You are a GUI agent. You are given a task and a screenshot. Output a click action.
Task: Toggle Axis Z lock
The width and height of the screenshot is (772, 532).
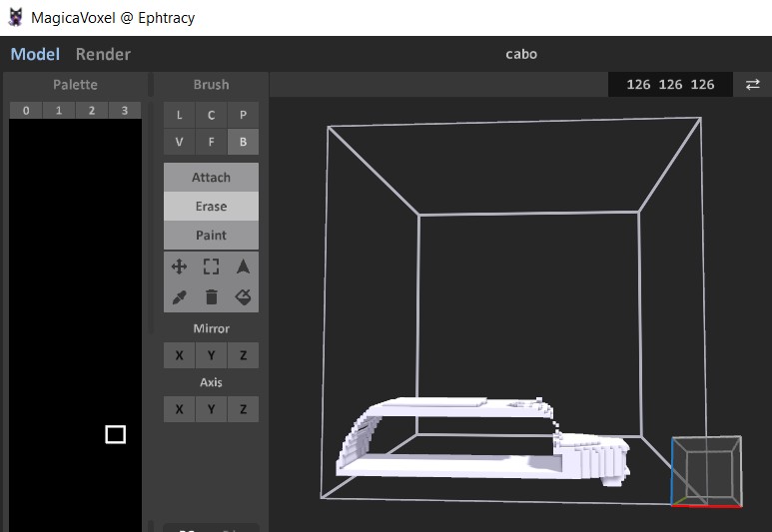click(244, 409)
